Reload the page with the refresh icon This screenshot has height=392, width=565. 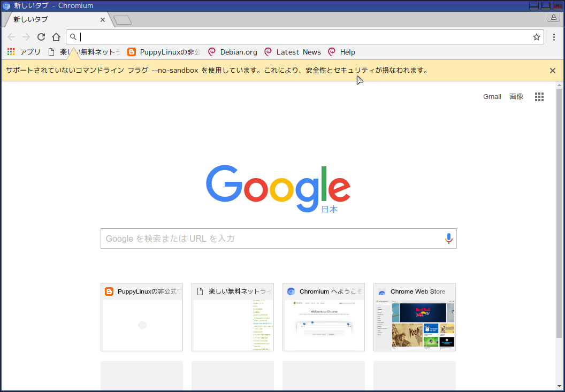[x=41, y=37]
